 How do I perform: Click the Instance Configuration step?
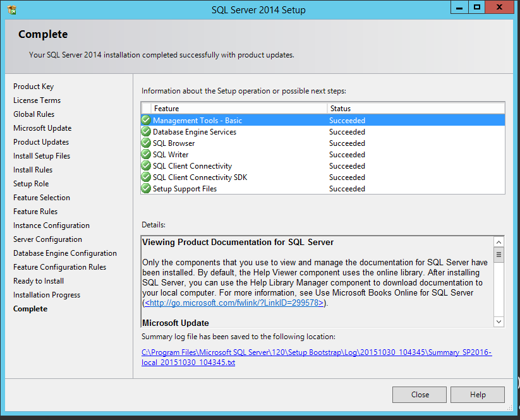[51, 225]
